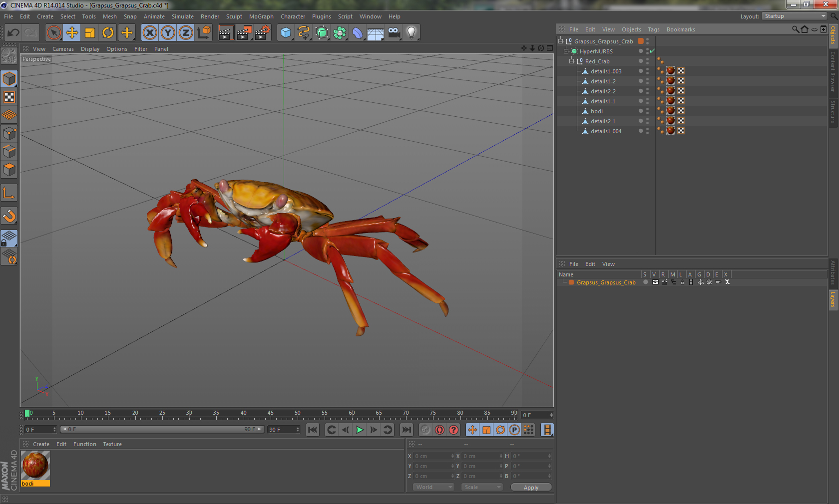The height and width of the screenshot is (504, 839).
Task: Toggle X axis lock
Action: [150, 33]
